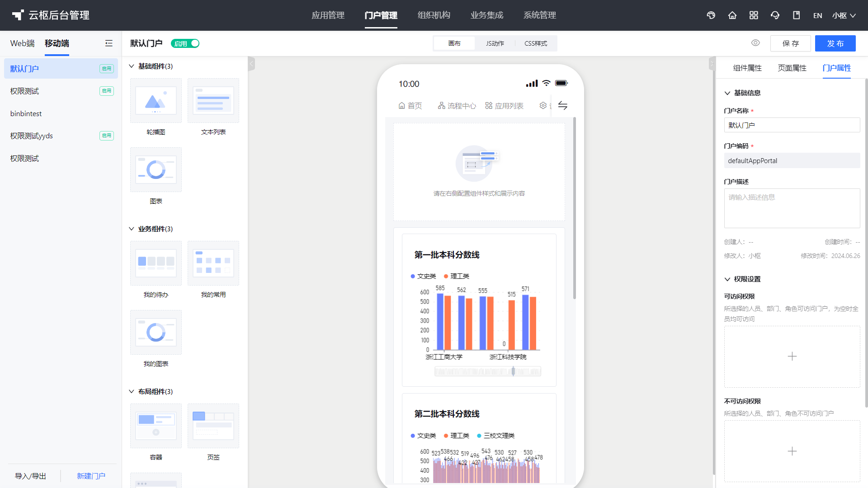This screenshot has height=488, width=868.
Task: Collapse left component panel handle
Action: coord(251,64)
